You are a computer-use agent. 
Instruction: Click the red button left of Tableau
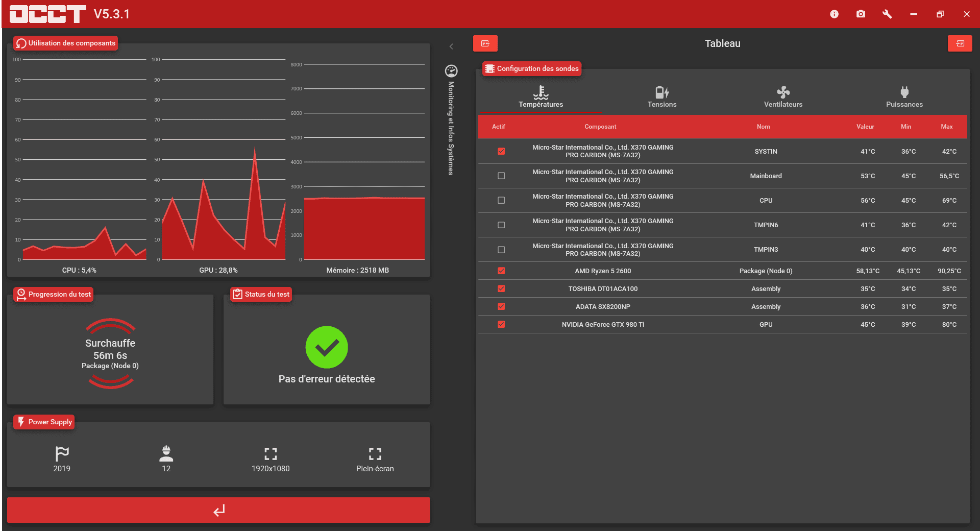click(x=485, y=43)
